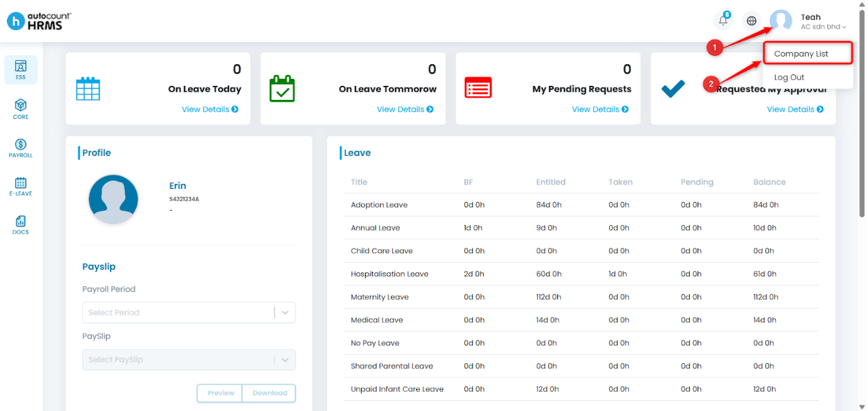Select the Hospitalisation Leave row title

(x=390, y=274)
